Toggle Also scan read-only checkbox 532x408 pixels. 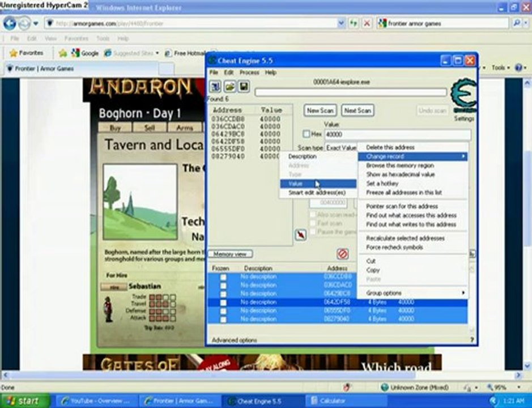[x=313, y=215]
